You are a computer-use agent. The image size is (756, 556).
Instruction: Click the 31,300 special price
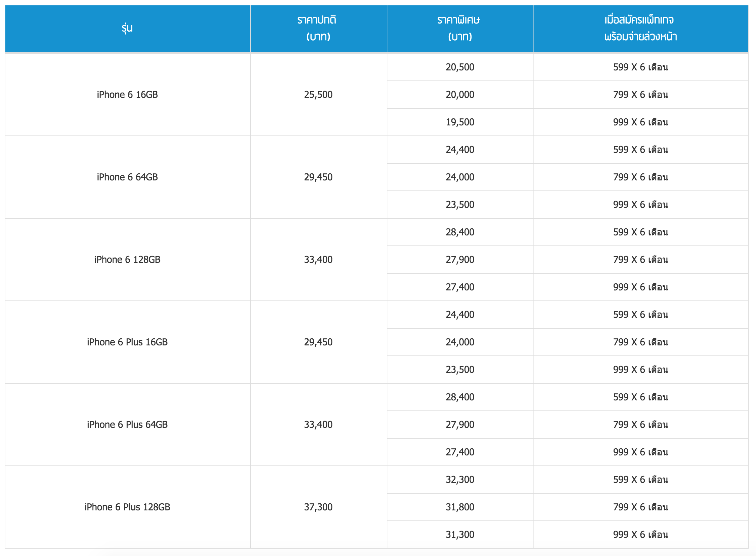tap(460, 535)
